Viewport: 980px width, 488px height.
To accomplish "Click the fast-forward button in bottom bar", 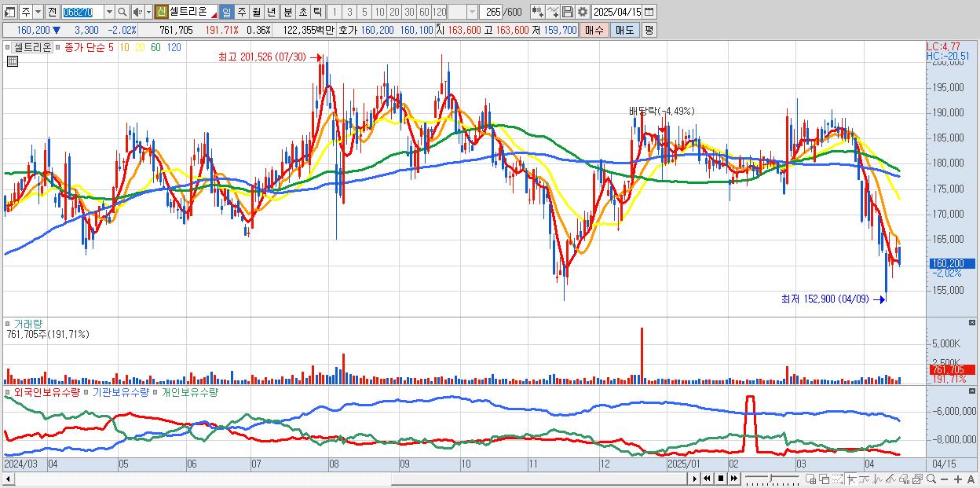I will tap(733, 479).
